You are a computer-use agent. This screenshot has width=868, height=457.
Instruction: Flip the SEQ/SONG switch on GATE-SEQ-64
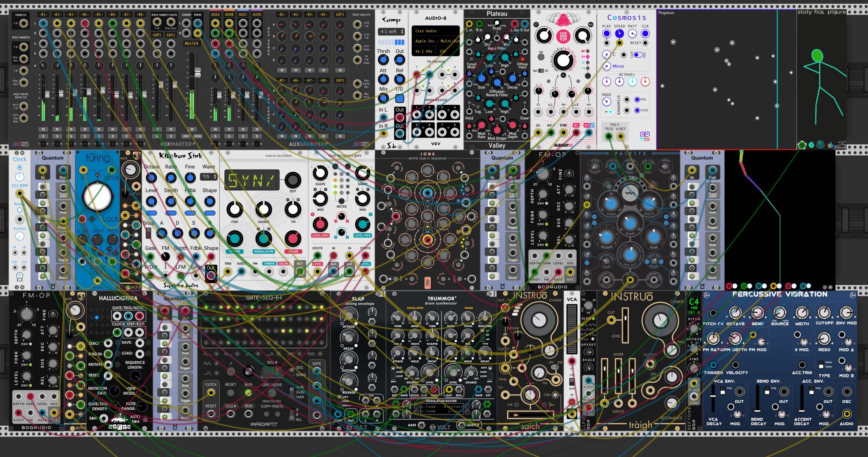click(x=292, y=371)
